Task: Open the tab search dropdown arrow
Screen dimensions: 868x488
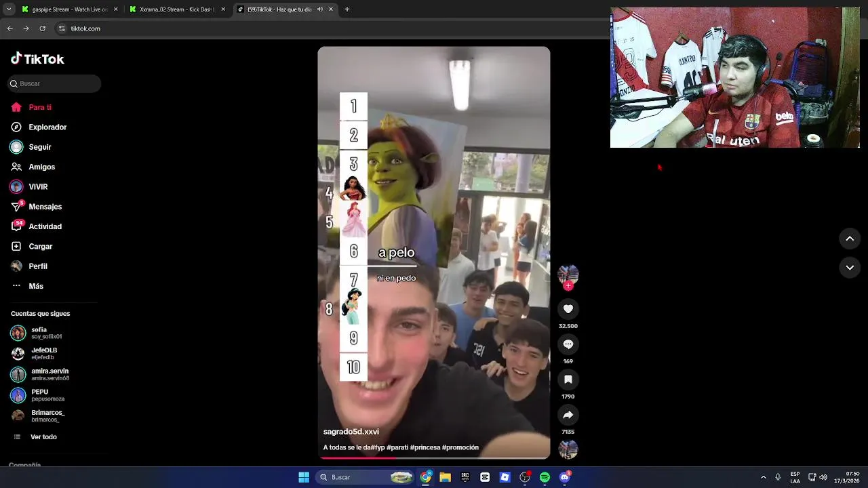Action: [x=9, y=9]
